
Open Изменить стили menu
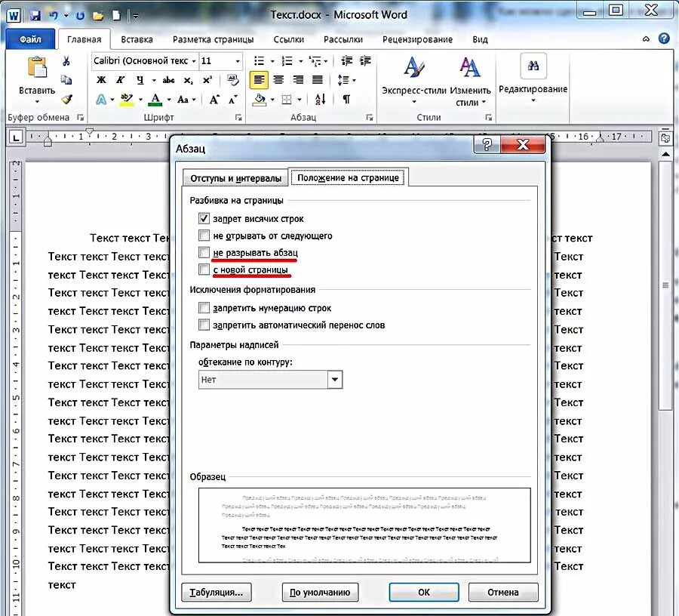470,82
